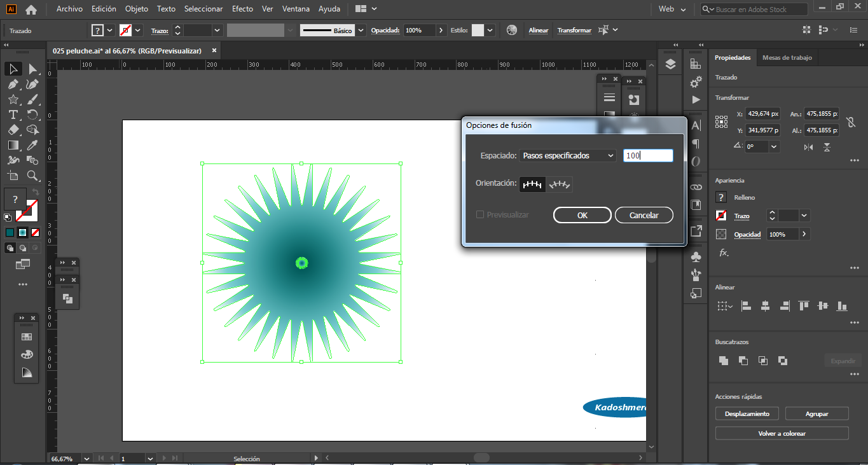
Task: Select the Rotate tool
Action: [32, 115]
